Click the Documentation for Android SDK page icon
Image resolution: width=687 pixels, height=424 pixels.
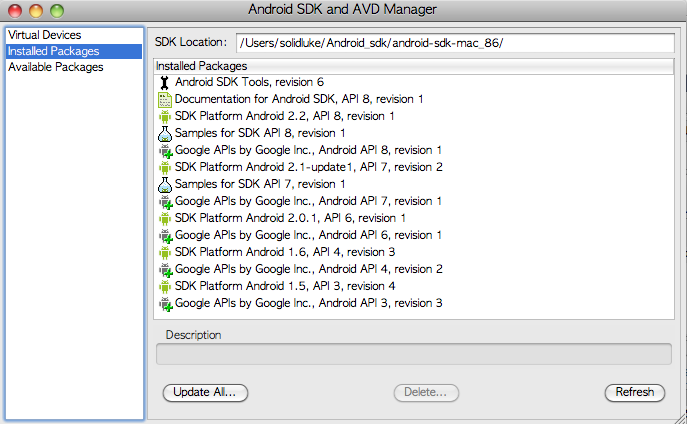(165, 100)
